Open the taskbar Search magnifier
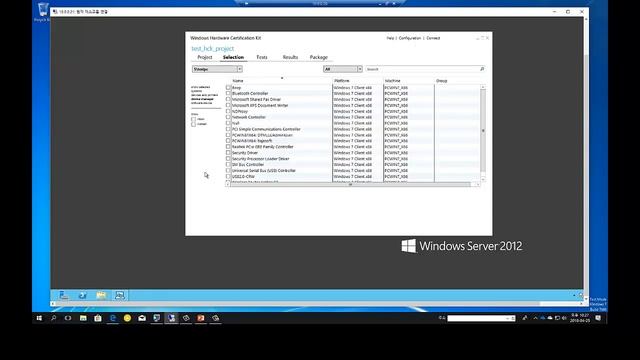The image size is (640, 360). 53,318
